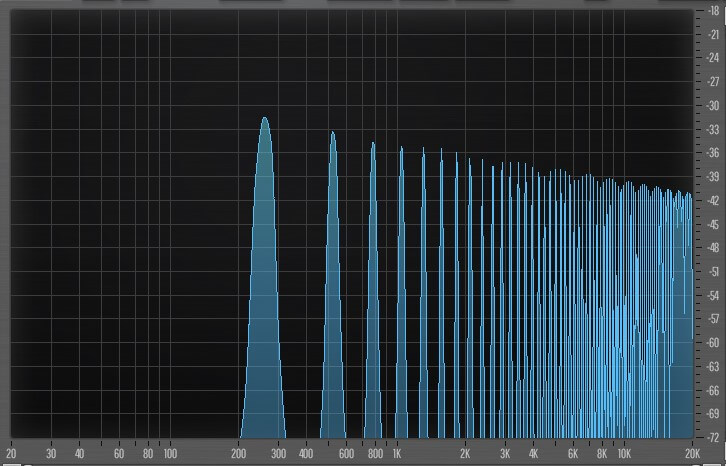Click the -66 dB level label

click(x=712, y=390)
